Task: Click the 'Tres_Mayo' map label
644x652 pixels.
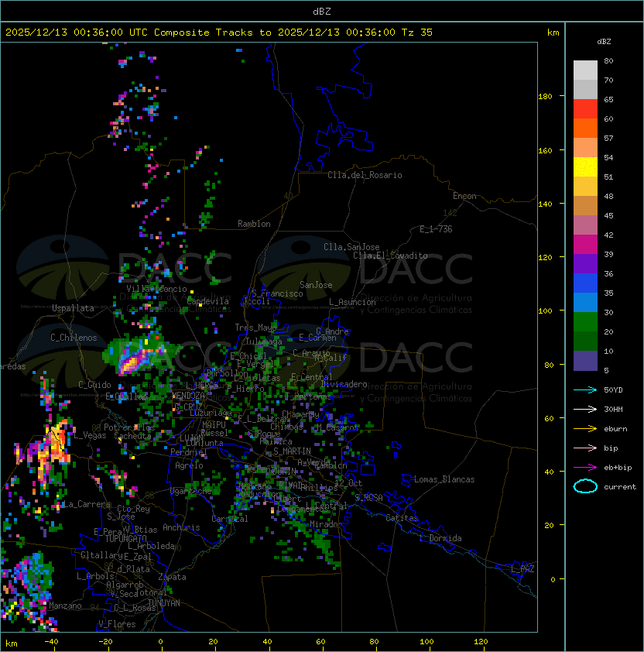Action: tap(255, 328)
